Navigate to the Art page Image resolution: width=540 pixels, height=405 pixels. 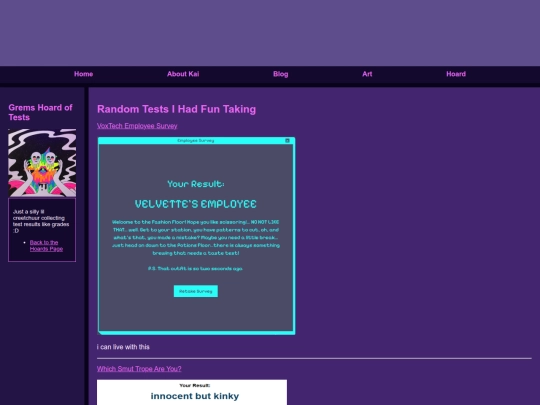click(x=367, y=74)
